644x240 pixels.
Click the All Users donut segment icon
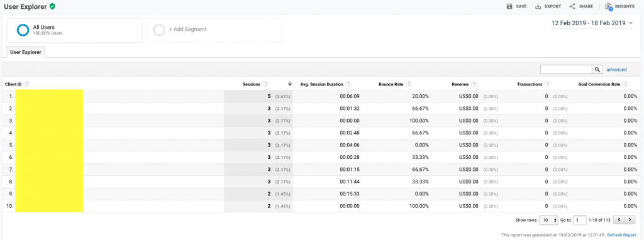point(23,30)
